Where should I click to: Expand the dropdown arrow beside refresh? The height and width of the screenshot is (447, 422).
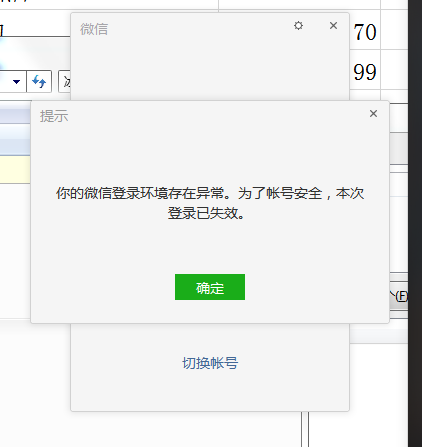16,81
